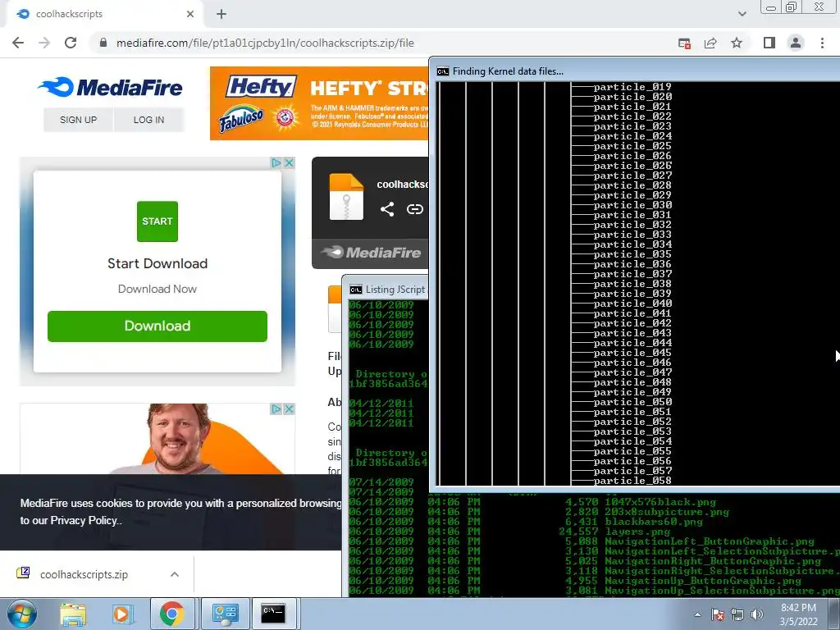Click Finding Kernel data files window title
Screen dimensions: 840x630
coord(508,71)
